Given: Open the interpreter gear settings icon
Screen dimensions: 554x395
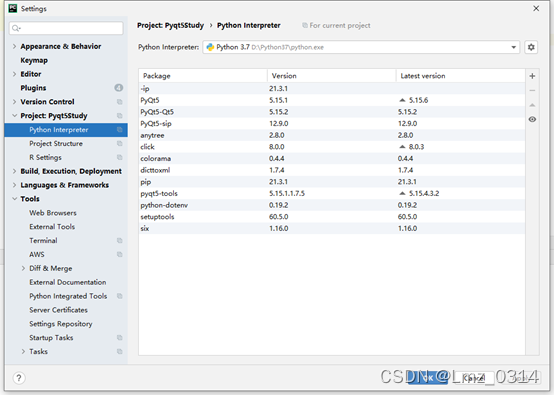Looking at the screenshot, I should pos(531,47).
